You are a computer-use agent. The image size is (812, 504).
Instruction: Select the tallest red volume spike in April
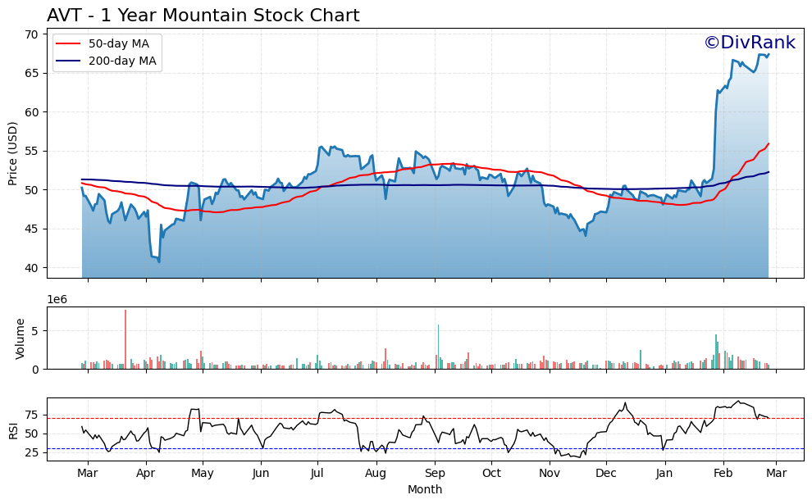(125, 336)
